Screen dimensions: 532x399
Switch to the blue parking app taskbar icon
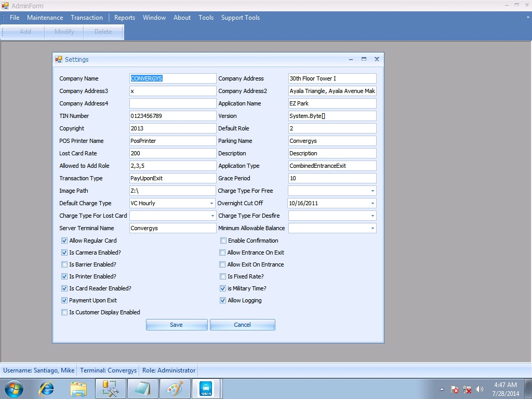click(x=205, y=388)
